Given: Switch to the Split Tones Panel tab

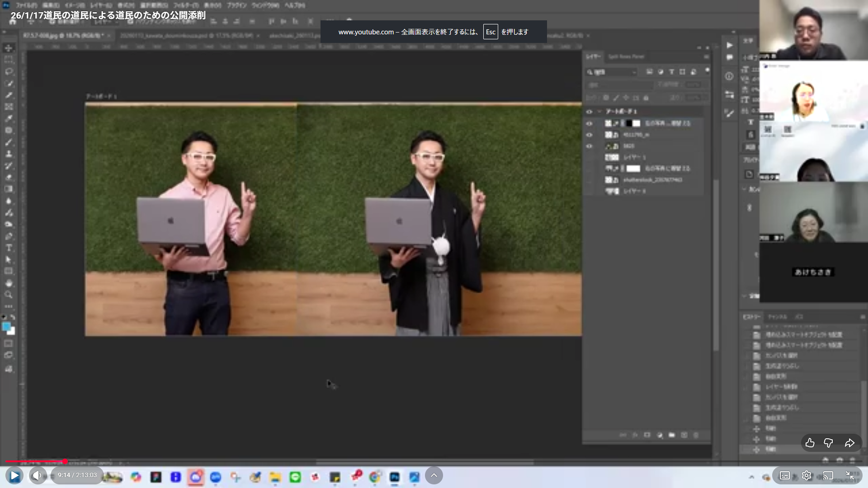Looking at the screenshot, I should [626, 56].
